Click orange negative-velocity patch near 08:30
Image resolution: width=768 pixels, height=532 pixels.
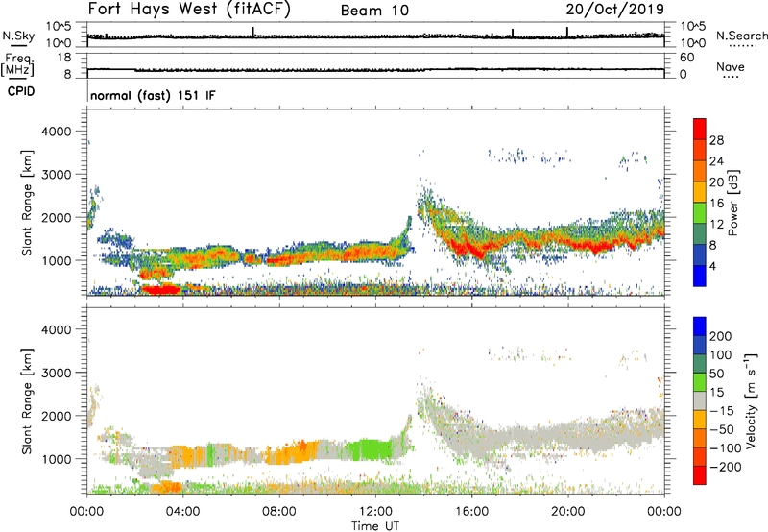pos(294,452)
